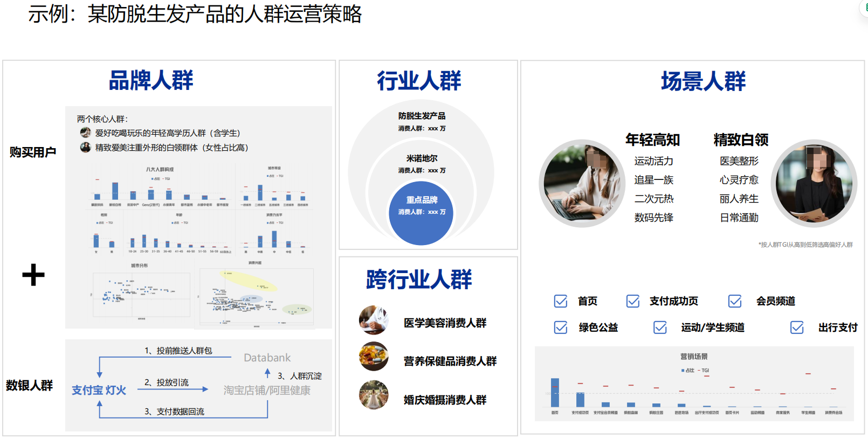Viewport: 868px width, 439px height.
Task: Click the 营销场景 chart title
Action: pos(694,357)
